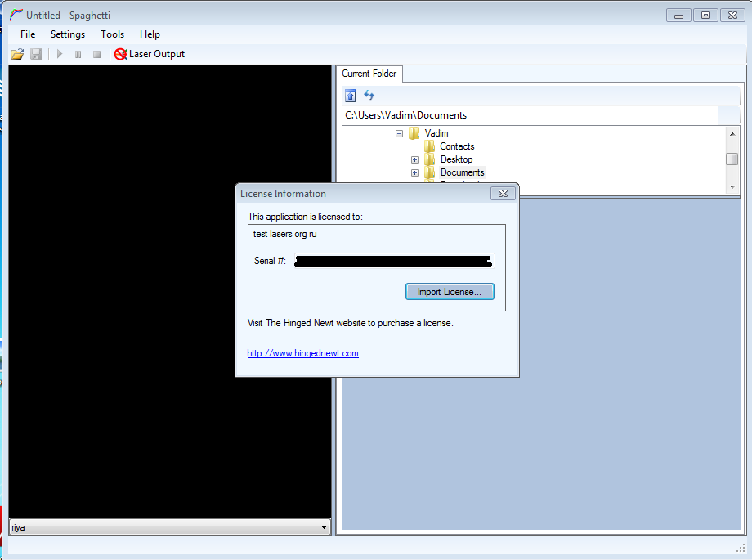Click the Open file toolbar icon
752x560 pixels.
(x=16, y=54)
